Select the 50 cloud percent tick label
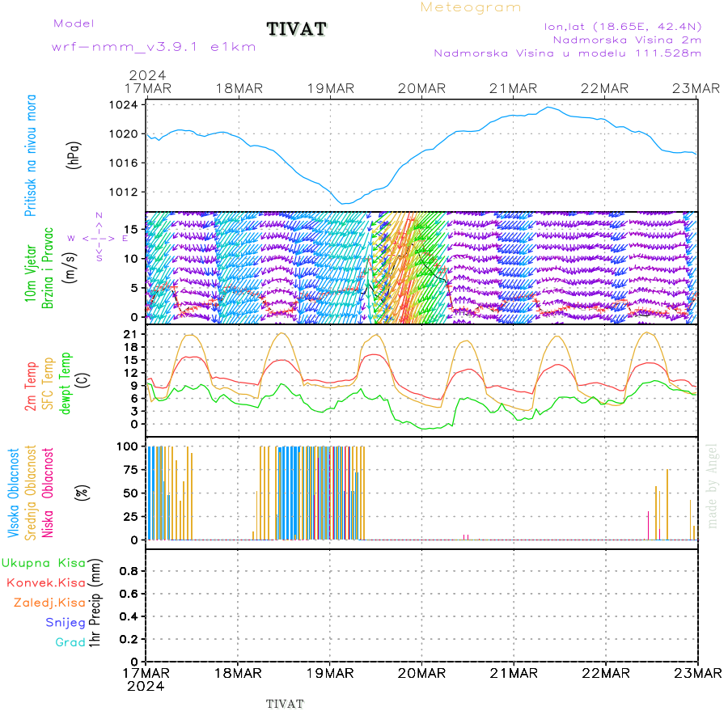The image size is (728, 728). (131, 493)
